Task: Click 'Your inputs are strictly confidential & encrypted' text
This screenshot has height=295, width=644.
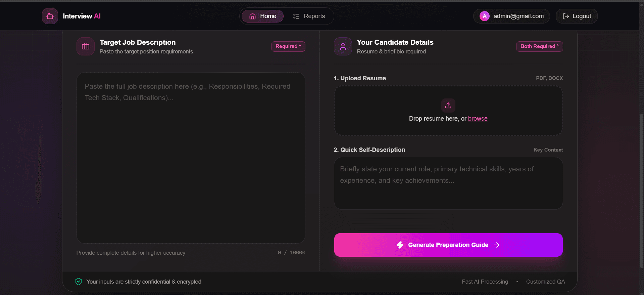Action: (x=144, y=282)
